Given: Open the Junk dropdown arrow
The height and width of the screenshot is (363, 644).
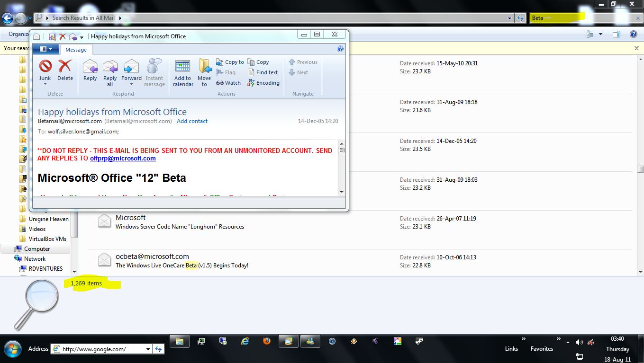Looking at the screenshot, I should click(45, 85).
